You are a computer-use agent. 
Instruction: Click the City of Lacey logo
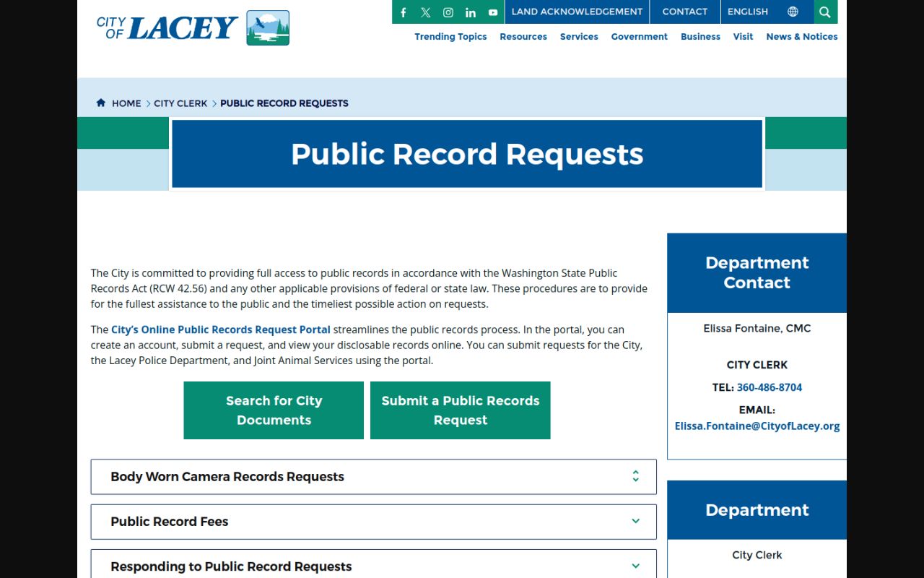pyautogui.click(x=193, y=28)
